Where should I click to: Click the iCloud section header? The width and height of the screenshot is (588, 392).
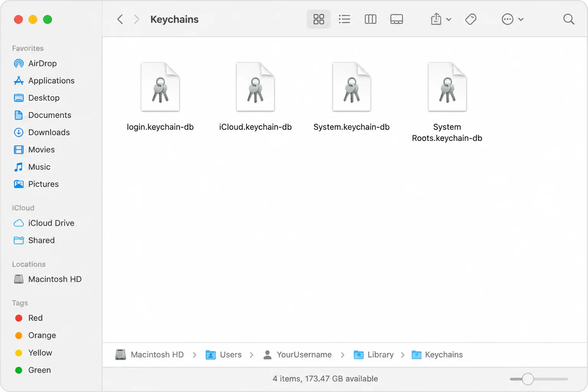pyautogui.click(x=23, y=208)
